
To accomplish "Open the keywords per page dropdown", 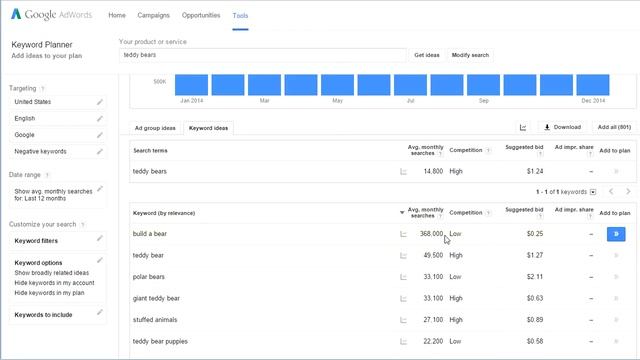I will (593, 192).
